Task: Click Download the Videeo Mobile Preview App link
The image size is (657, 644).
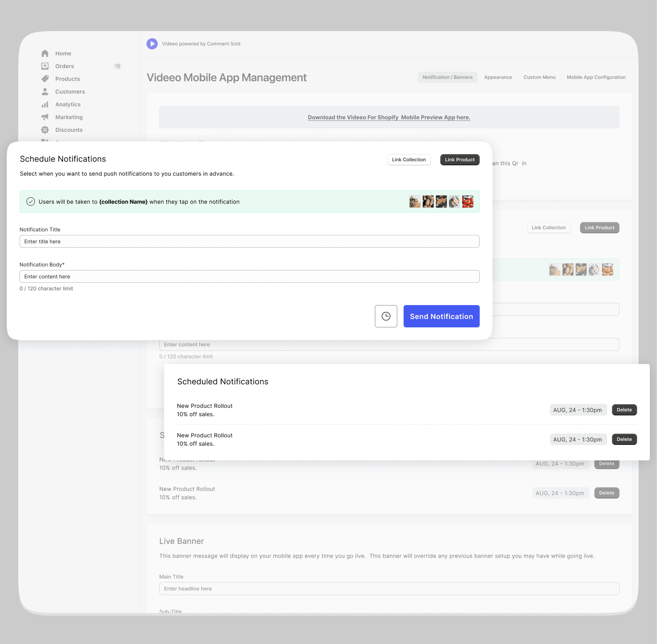Action: [x=389, y=117]
